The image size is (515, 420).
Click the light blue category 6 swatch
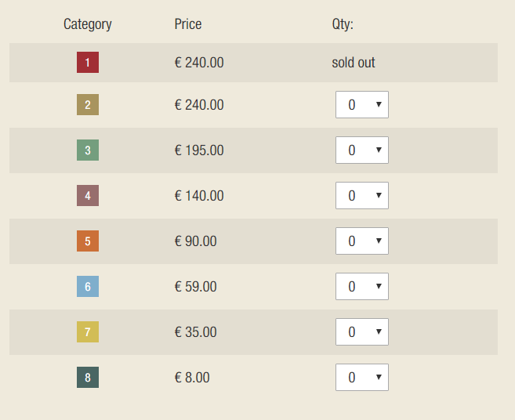(88, 286)
